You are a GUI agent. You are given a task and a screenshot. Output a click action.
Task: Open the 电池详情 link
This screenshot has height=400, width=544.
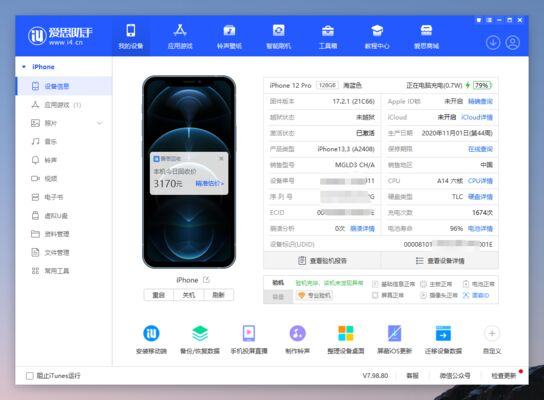[480, 229]
